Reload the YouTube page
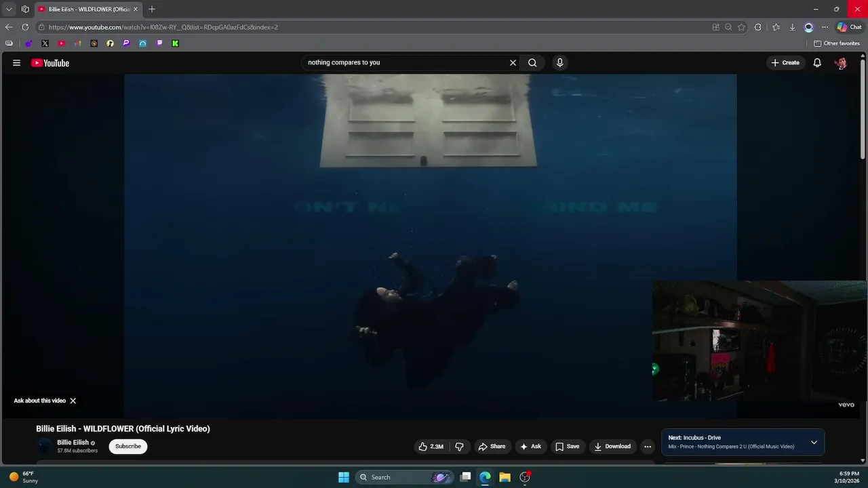This screenshot has width=868, height=488. (25, 27)
